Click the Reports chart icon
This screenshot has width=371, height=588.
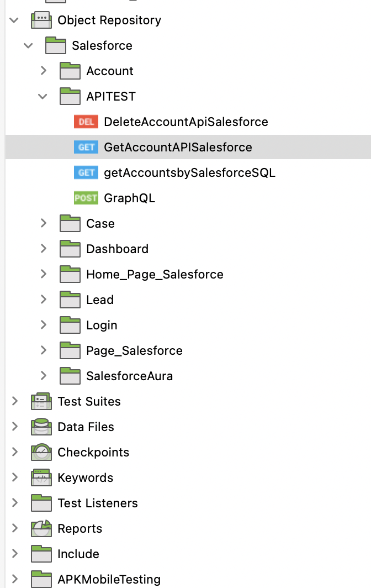pos(41,528)
